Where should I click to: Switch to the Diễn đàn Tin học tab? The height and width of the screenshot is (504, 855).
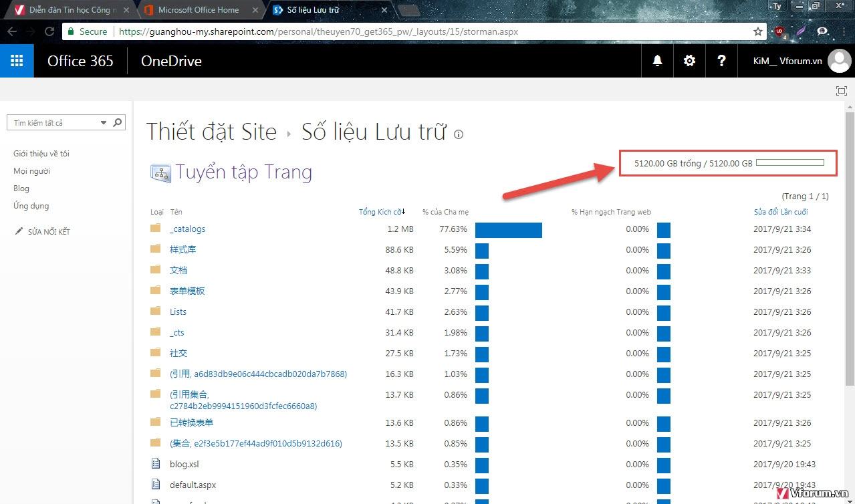[72, 10]
